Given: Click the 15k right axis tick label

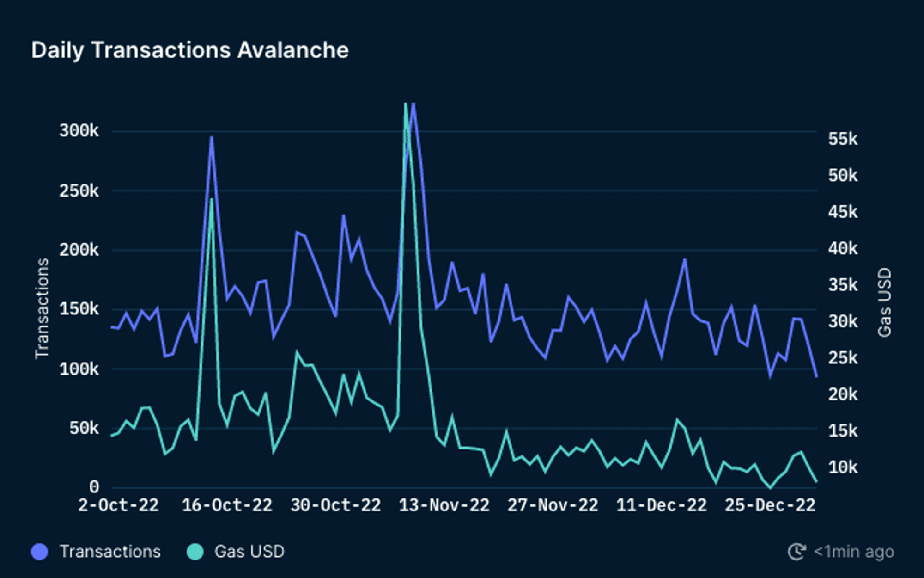Looking at the screenshot, I should tap(843, 431).
